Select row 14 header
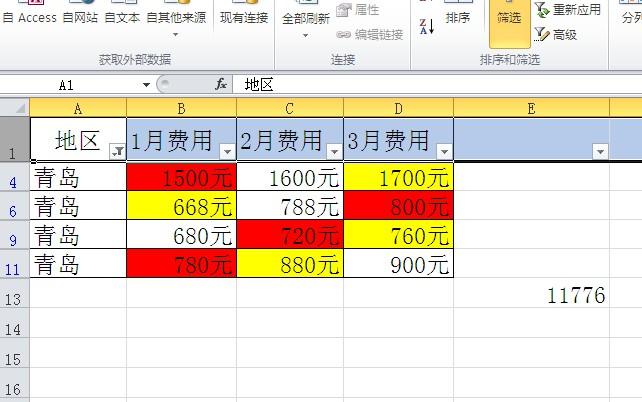The height and width of the screenshot is (402, 642). pyautogui.click(x=14, y=323)
